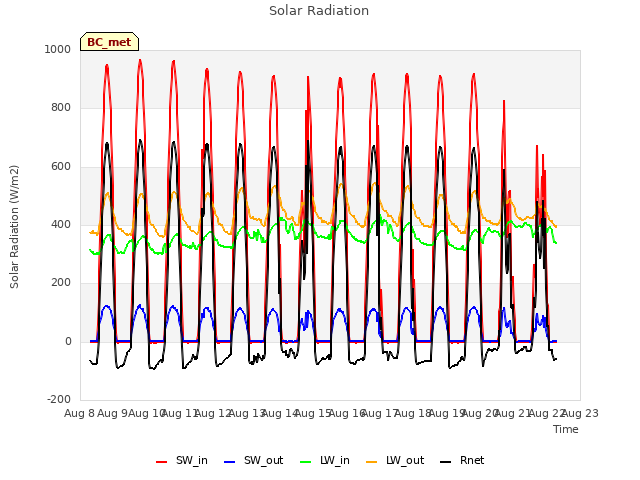The width and height of the screenshot is (640, 480).
Task: Click the Aug 21 x-axis tick label
Action: (513, 413)
